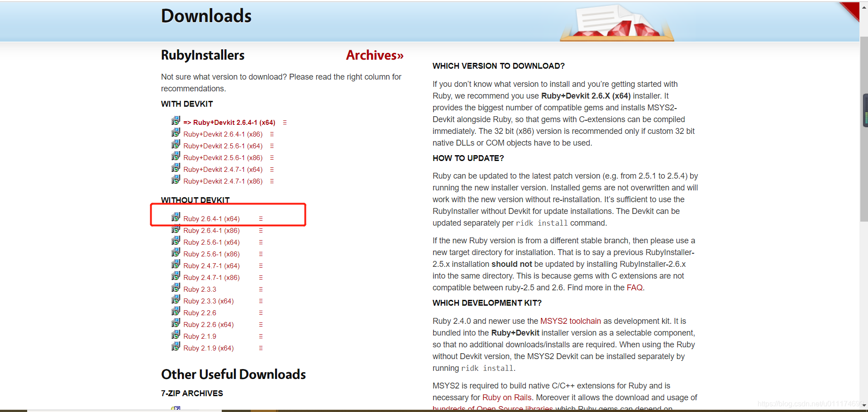
Task: Click installer icon beside Ruby+Devkit 2.4.7-1 (x86)
Action: (176, 180)
